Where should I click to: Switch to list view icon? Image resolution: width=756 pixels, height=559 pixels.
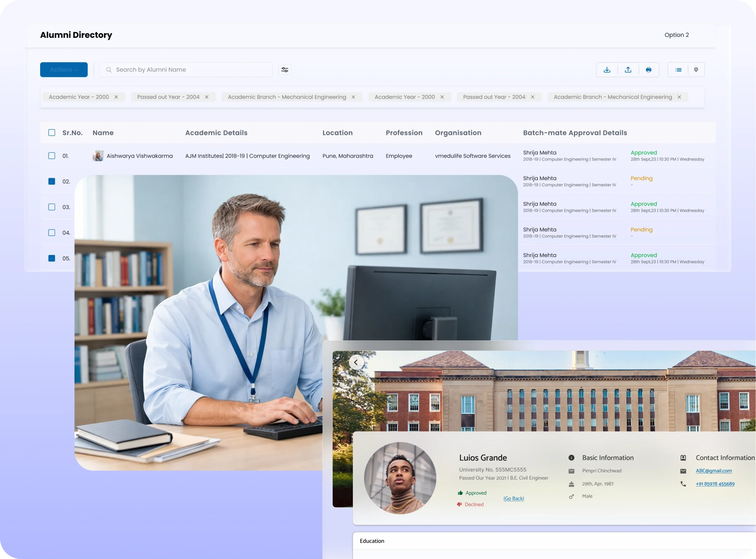678,70
